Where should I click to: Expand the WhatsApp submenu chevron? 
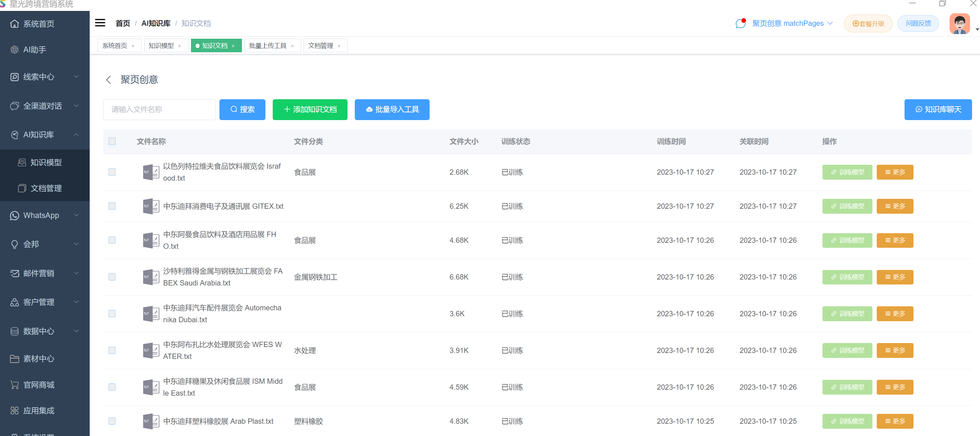(x=76, y=215)
